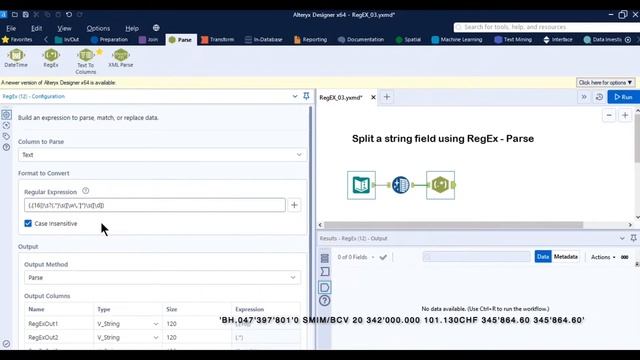This screenshot has height=360, width=640.
Task: Click the plus icon beside Regular Expression field
Action: [294, 205]
